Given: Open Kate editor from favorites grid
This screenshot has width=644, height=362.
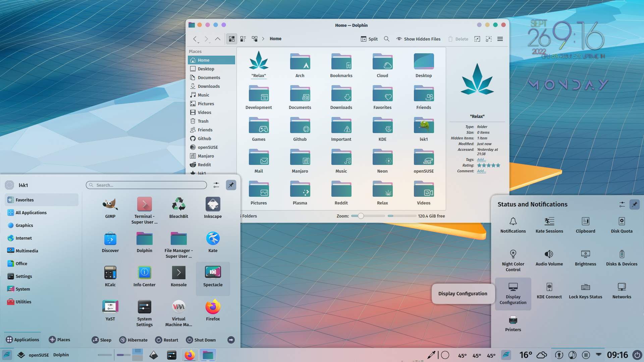Looking at the screenshot, I should [213, 242].
